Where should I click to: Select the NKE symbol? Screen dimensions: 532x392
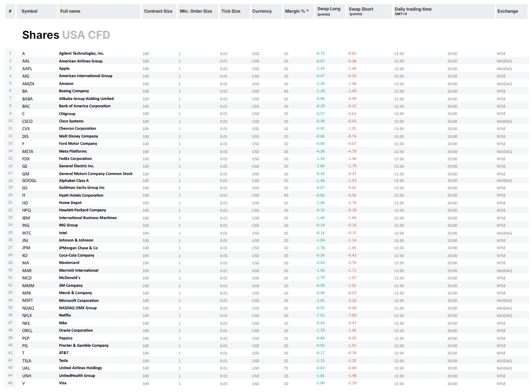click(x=26, y=323)
